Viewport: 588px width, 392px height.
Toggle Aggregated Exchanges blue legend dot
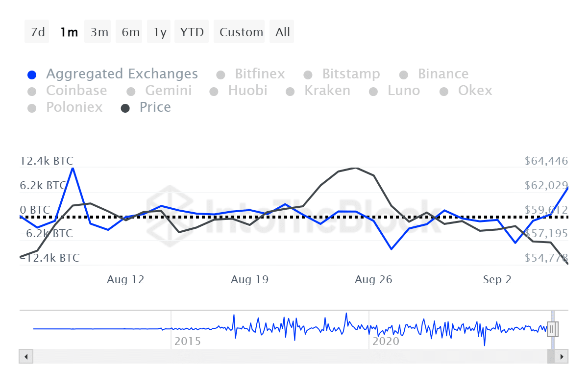point(32,75)
